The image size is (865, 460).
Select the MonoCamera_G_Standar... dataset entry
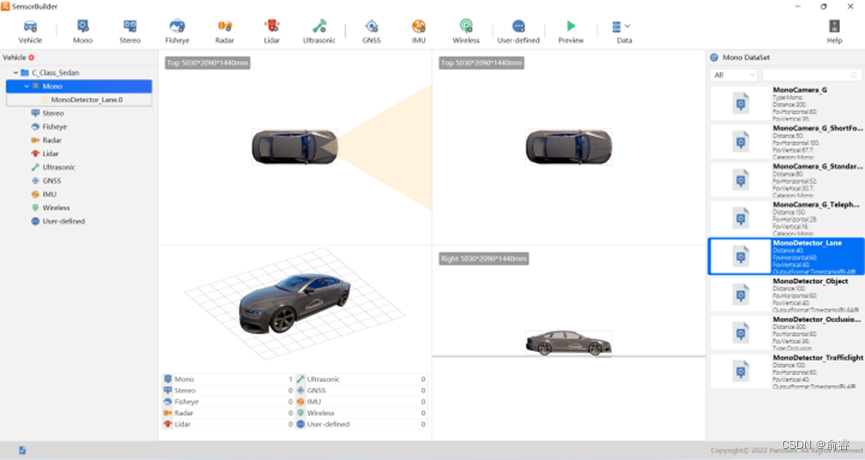pyautogui.click(x=787, y=180)
